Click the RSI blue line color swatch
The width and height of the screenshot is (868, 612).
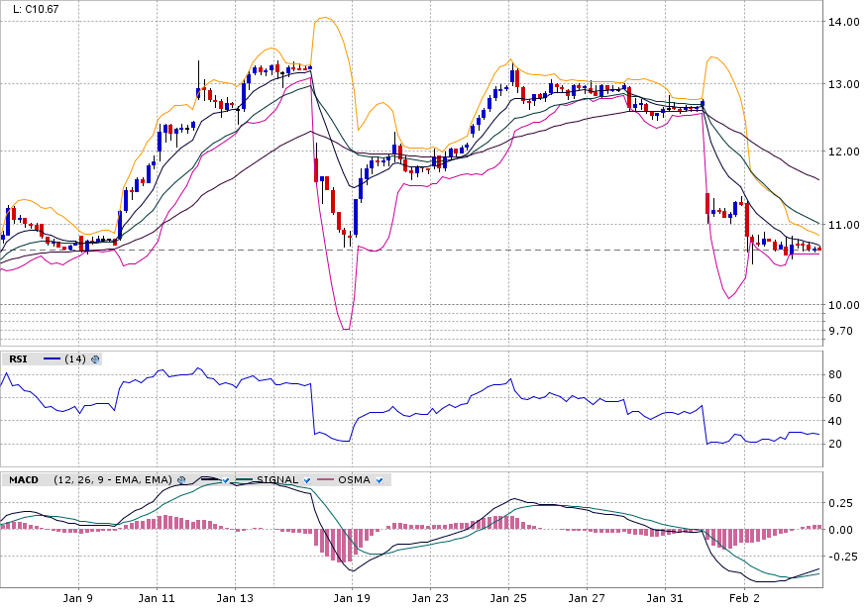pos(52,359)
